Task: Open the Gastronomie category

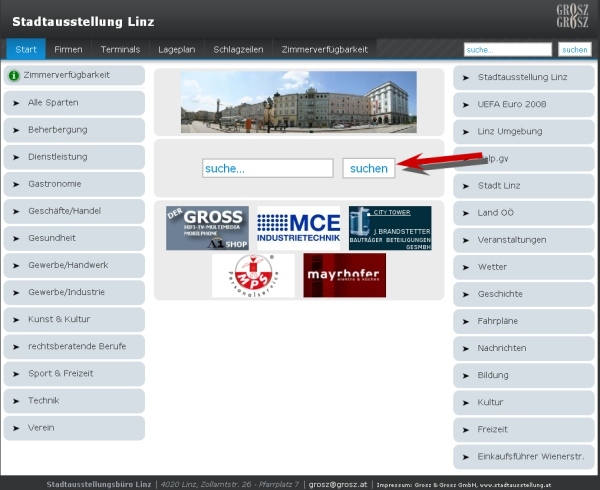Action: [74, 184]
